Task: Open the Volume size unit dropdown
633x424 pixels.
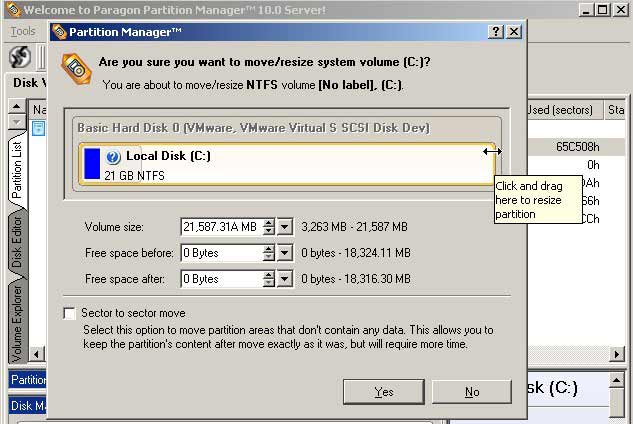Action: coord(285,227)
